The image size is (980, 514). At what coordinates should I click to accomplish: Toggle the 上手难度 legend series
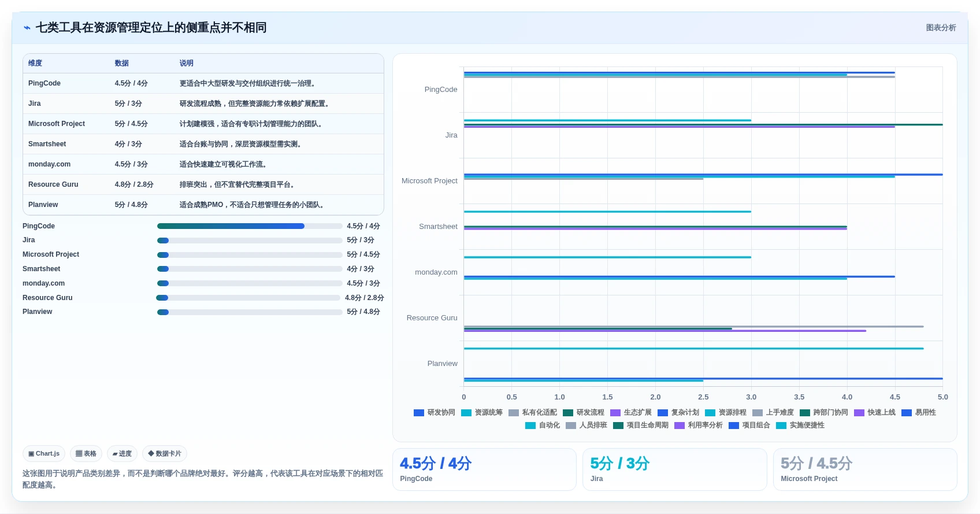pos(773,412)
